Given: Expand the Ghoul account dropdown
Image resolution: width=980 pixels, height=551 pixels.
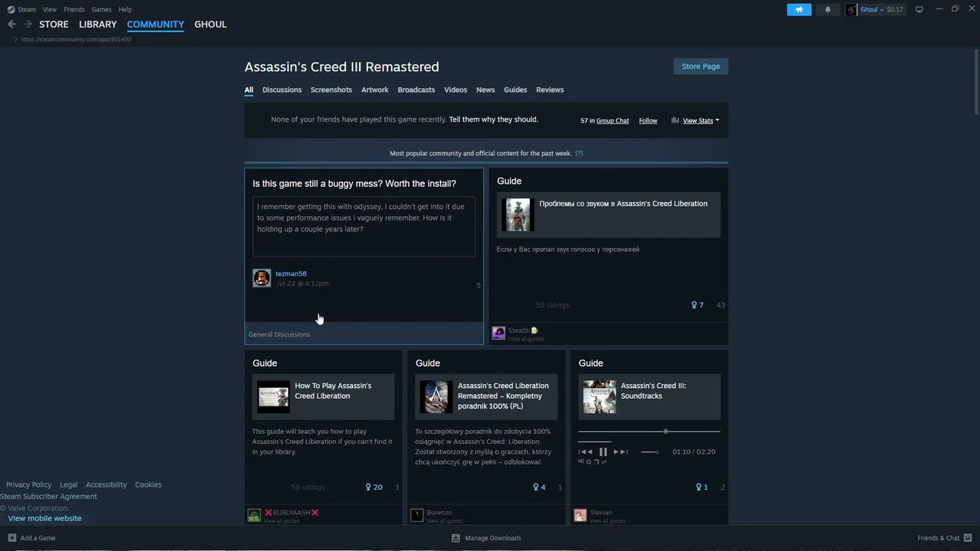Looking at the screenshot, I should (x=882, y=9).
